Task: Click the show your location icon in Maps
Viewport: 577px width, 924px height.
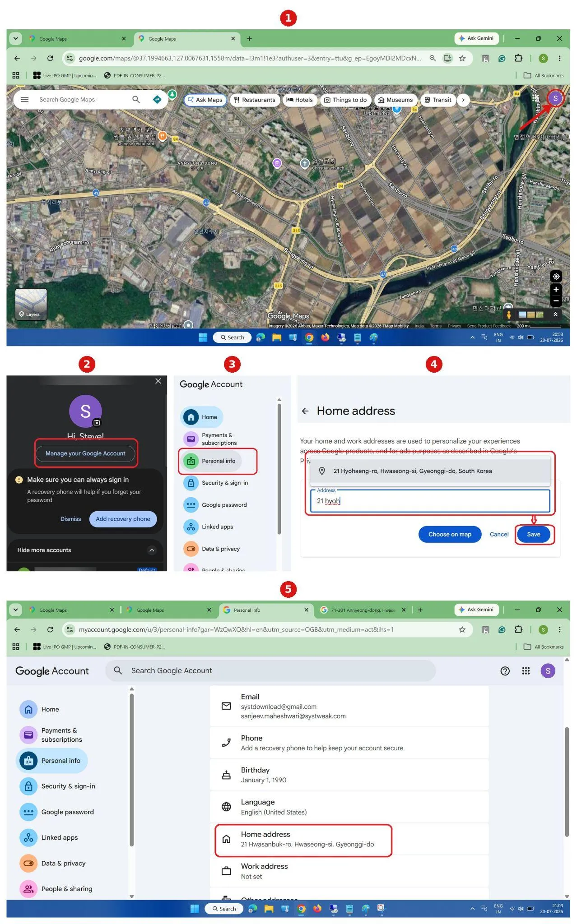Action: (x=556, y=276)
